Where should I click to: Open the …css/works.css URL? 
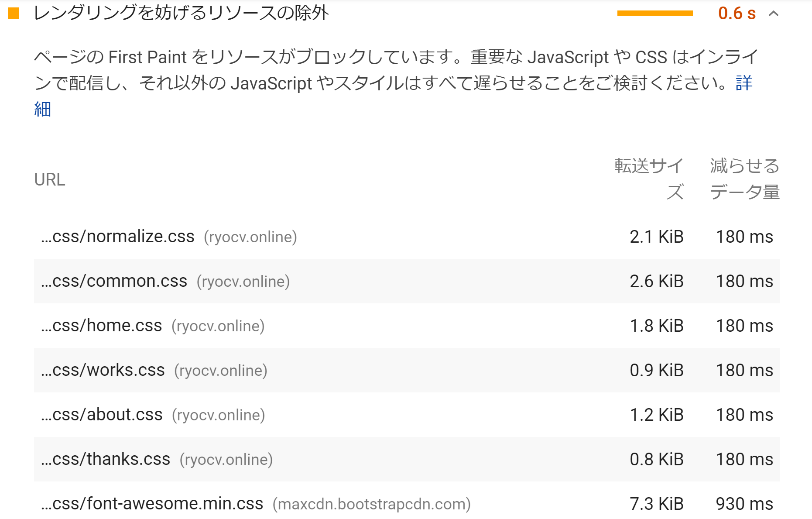(x=103, y=370)
